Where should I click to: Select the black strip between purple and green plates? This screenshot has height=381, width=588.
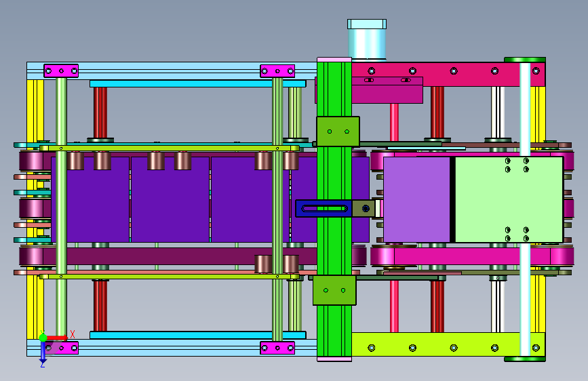coord(452,199)
